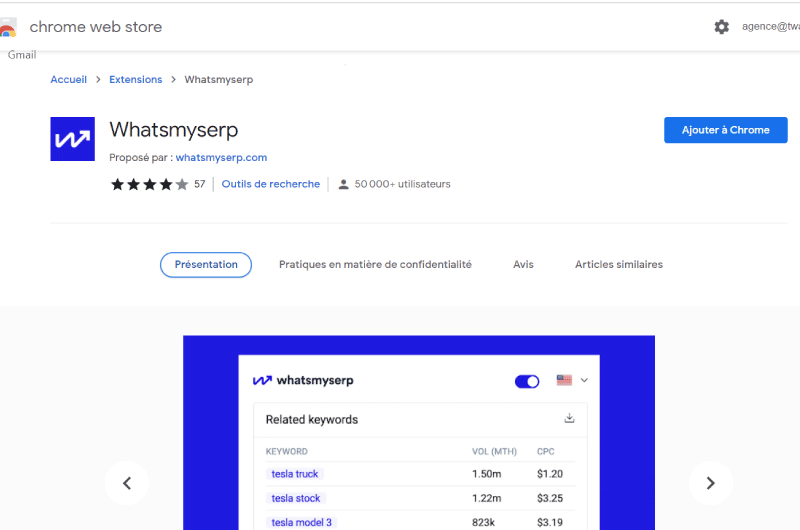Screen dimensions: 800x530
Task: Click the Whatsmyserp extension title
Action: pos(173,130)
